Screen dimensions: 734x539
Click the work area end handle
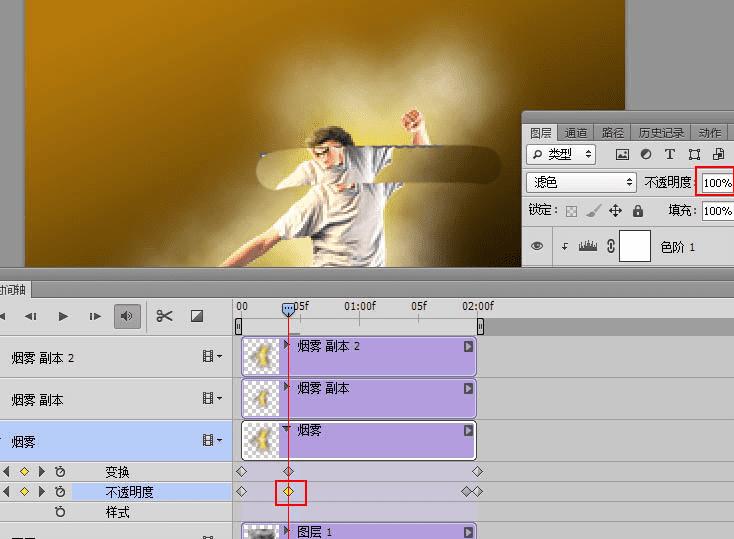point(480,326)
